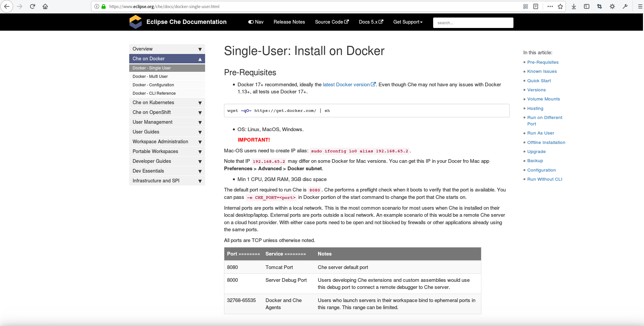Jump to Versions section
The width and height of the screenshot is (644, 326).
(536, 90)
